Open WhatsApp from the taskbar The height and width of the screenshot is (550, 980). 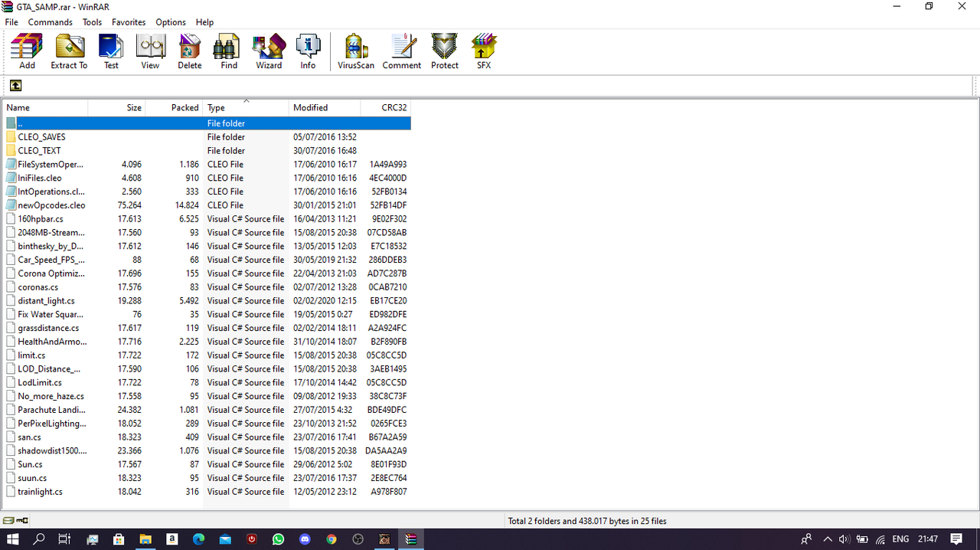[278, 539]
